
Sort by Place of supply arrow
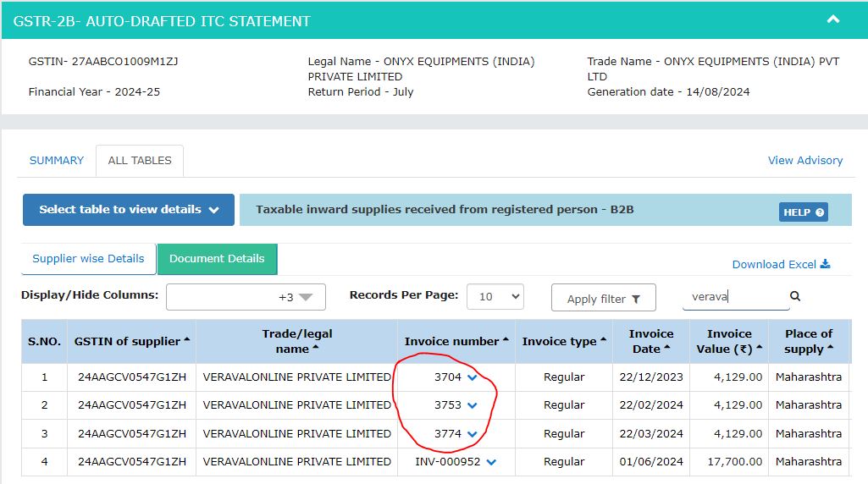click(830, 348)
